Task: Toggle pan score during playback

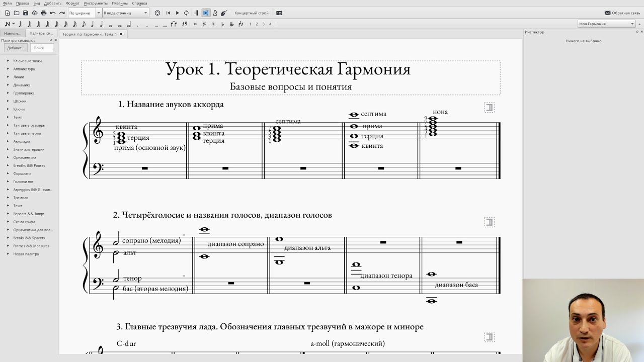Action: [x=206, y=13]
